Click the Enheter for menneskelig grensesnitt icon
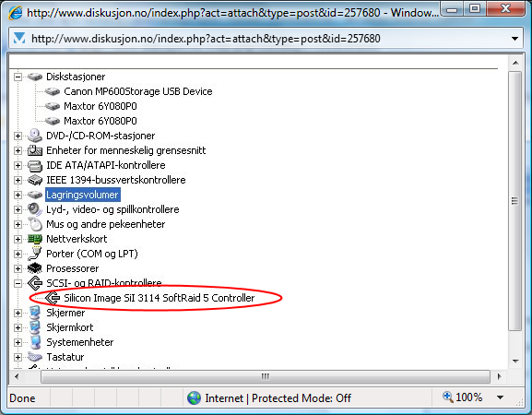The image size is (532, 415). pyautogui.click(x=35, y=150)
